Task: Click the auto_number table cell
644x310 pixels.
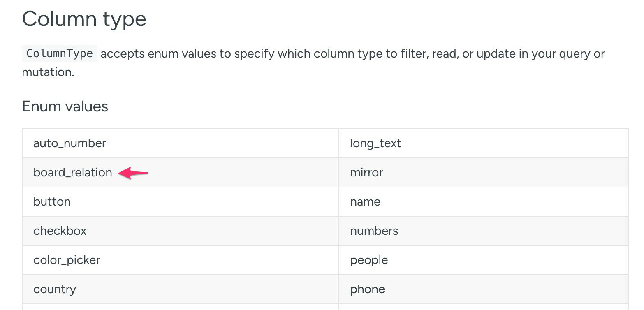Action: click(x=181, y=143)
